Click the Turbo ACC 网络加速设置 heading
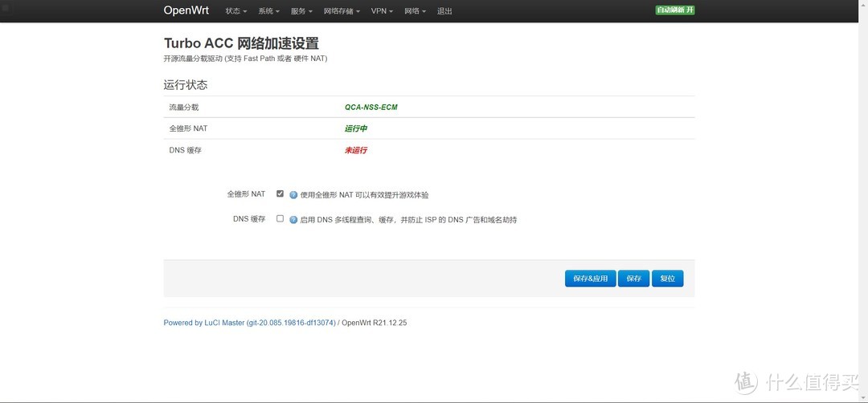Viewport: 868px width, 403px height. coord(241,43)
